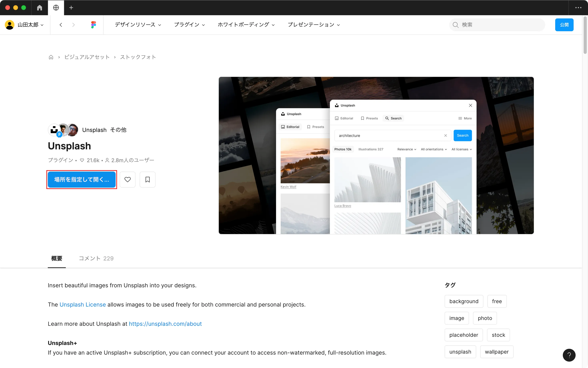Click the Figma logo icon
The width and height of the screenshot is (588, 368).
94,25
